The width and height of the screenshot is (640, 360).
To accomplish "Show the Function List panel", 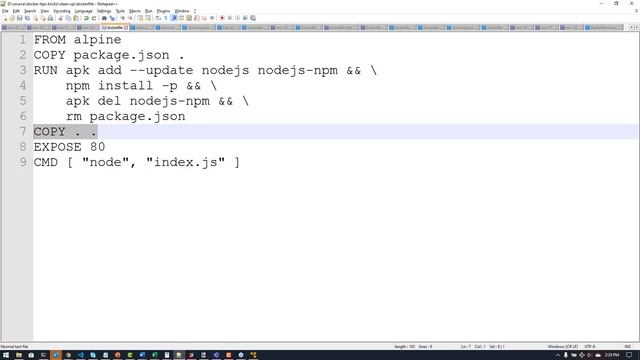I will 196,18.
